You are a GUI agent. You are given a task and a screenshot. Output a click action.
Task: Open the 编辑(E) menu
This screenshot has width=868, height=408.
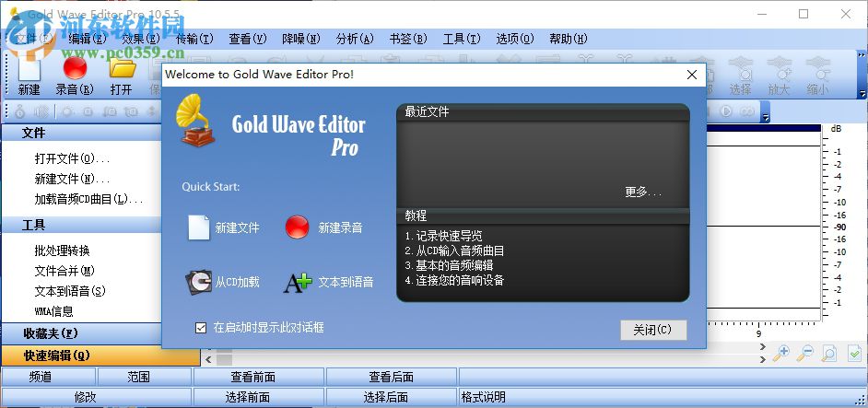point(87,39)
